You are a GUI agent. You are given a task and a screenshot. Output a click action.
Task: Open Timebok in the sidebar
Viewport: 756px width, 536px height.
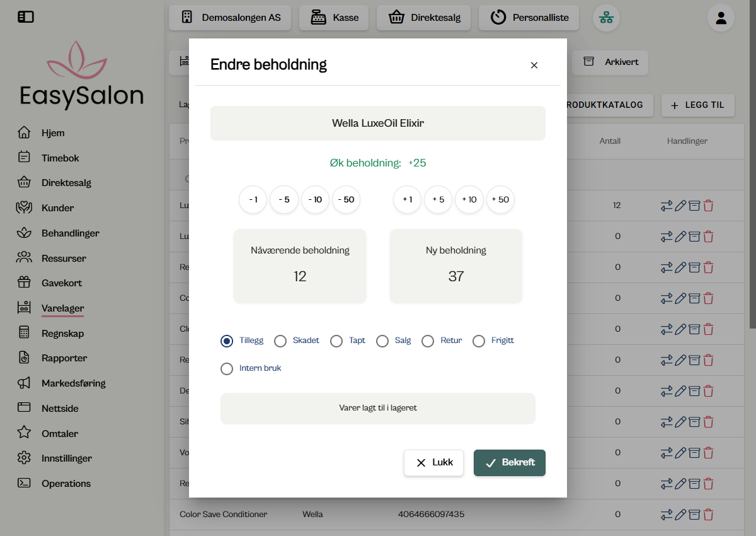(x=60, y=158)
